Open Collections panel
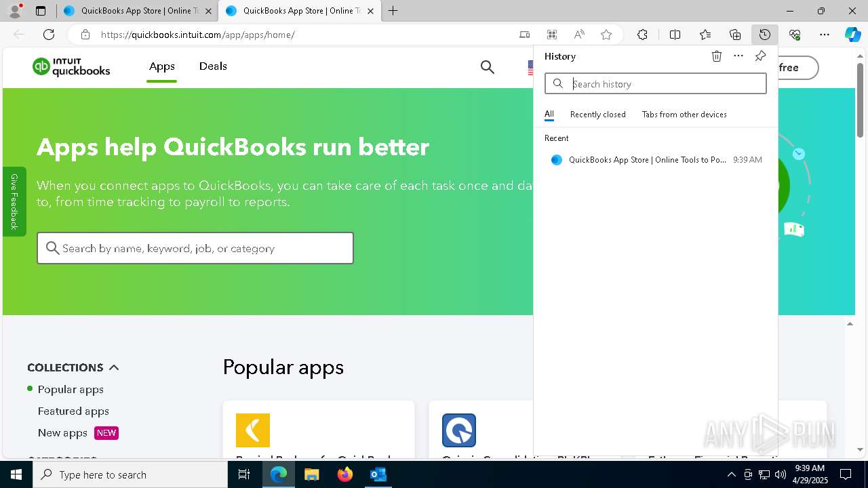This screenshot has width=868, height=488. tap(735, 35)
